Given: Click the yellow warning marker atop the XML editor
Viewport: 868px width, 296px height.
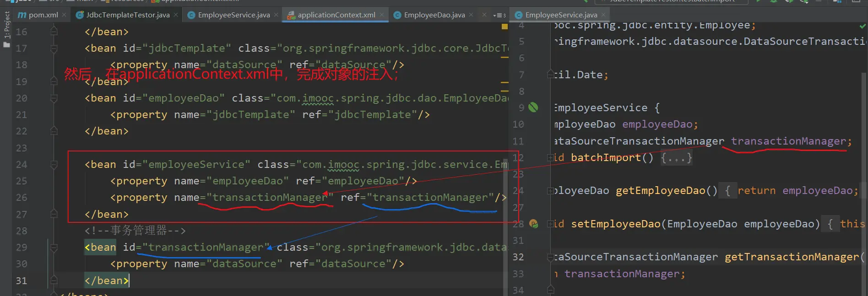Looking at the screenshot, I should [x=505, y=27].
